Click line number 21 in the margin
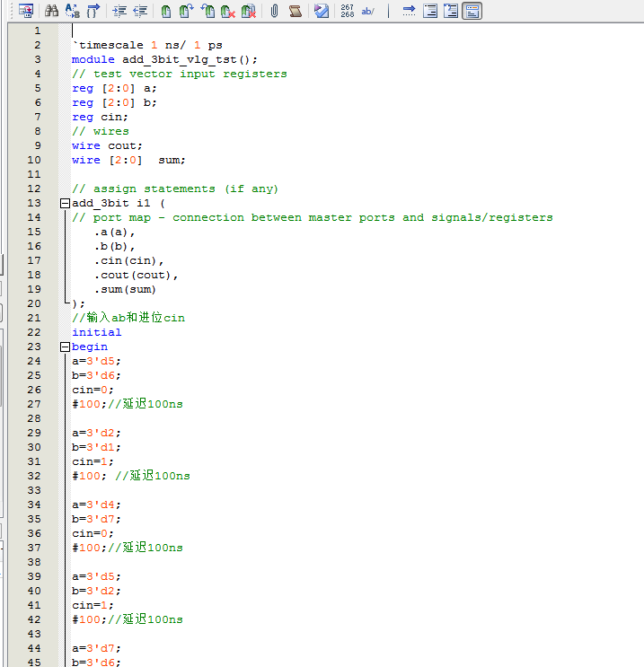Image resolution: width=644 pixels, height=667 pixels. (x=34, y=318)
